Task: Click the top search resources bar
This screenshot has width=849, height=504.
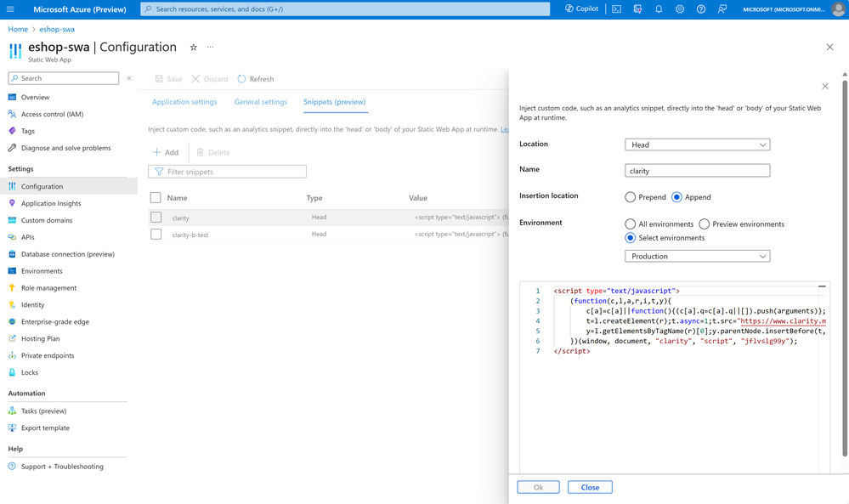Action: (x=345, y=9)
